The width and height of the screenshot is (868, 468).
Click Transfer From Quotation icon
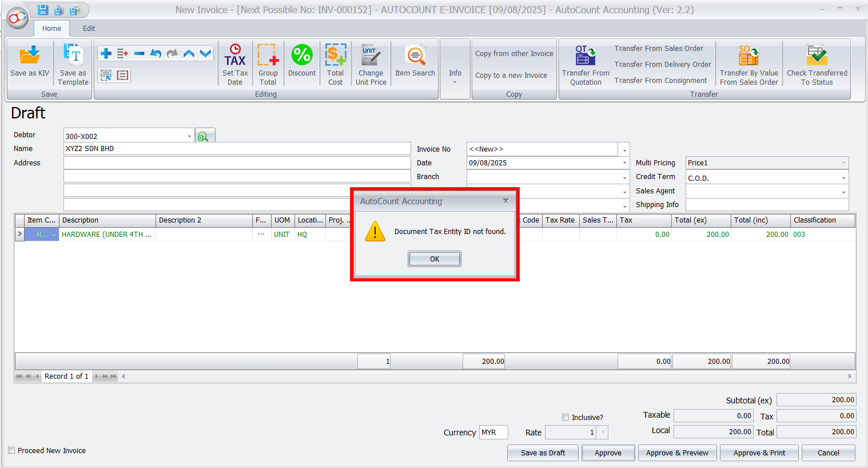586,56
